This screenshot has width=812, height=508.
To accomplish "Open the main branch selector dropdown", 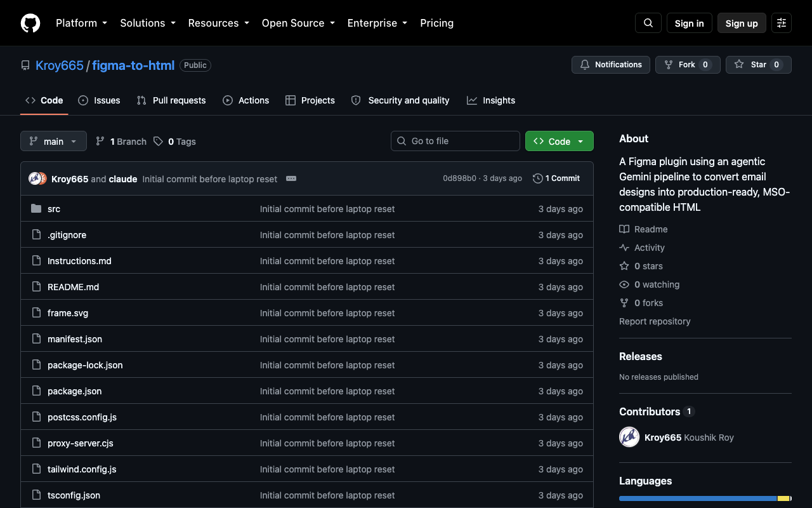I will pyautogui.click(x=53, y=141).
